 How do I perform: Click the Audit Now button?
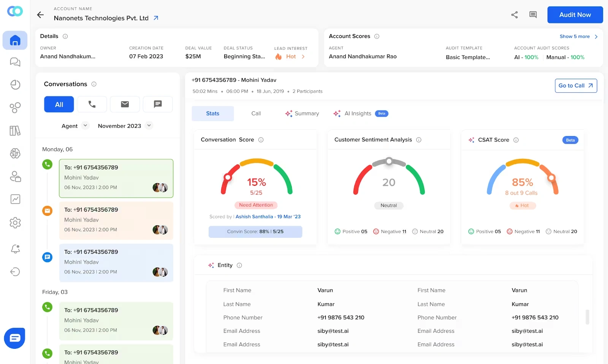(575, 15)
